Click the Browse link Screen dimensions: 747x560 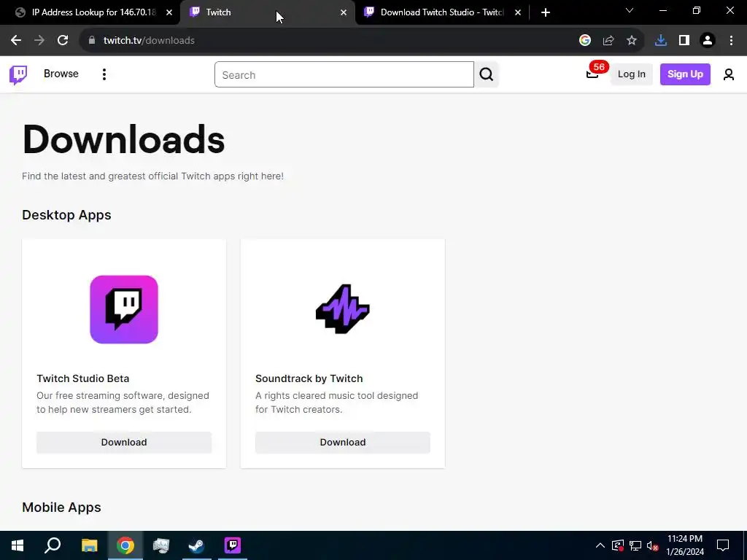click(x=61, y=74)
